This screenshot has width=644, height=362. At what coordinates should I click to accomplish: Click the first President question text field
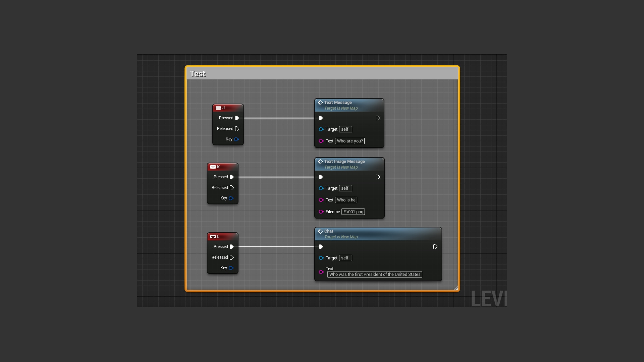tap(375, 275)
